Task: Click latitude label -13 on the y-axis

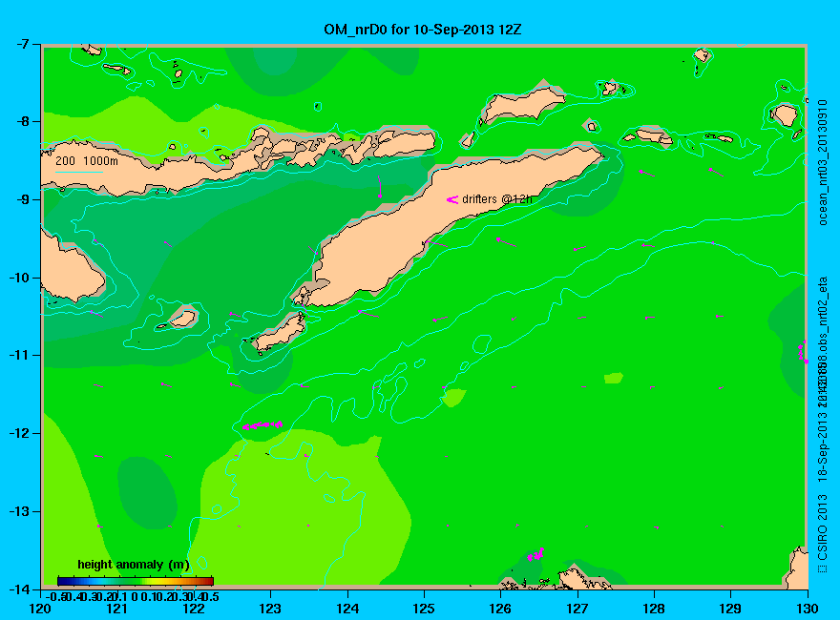Action: pos(18,511)
